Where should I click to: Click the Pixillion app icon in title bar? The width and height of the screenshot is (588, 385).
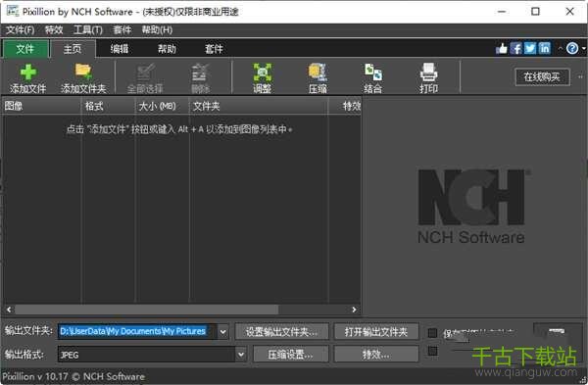tap(13, 11)
